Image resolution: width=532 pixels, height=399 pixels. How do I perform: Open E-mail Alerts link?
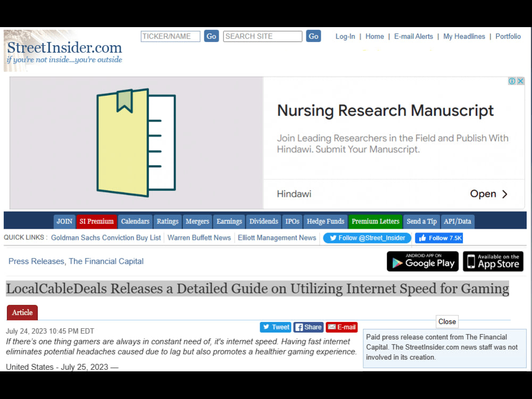click(413, 36)
